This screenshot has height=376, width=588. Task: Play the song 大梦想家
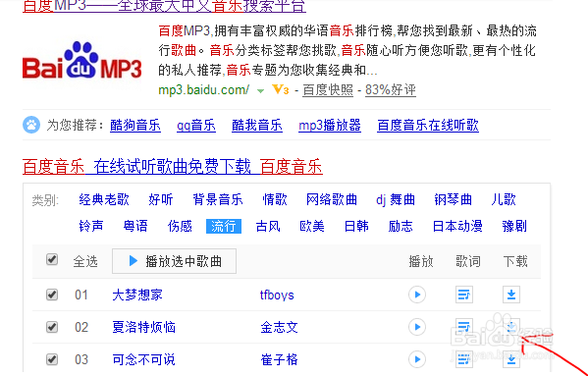[x=417, y=295]
